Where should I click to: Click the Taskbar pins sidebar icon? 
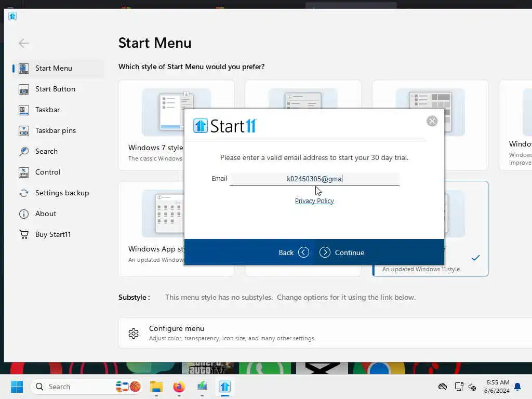point(24,130)
